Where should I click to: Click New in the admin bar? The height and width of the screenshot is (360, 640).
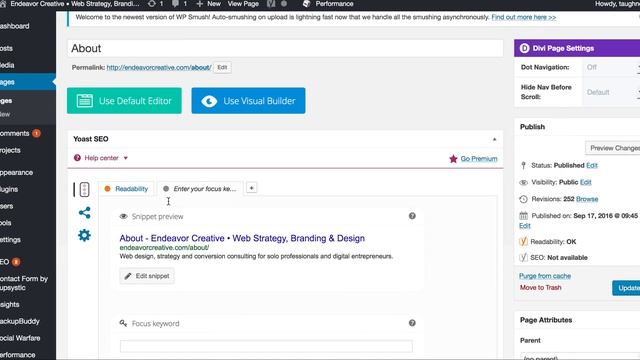(x=209, y=4)
